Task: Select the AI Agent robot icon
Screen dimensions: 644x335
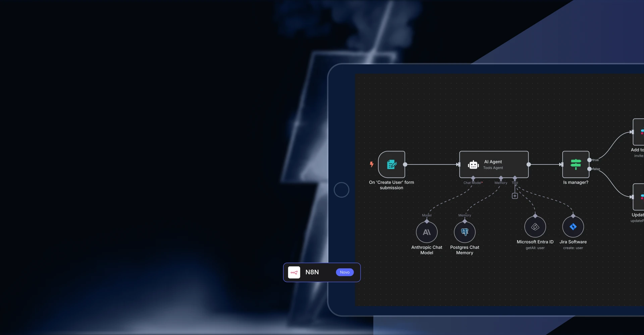Action: [473, 165]
